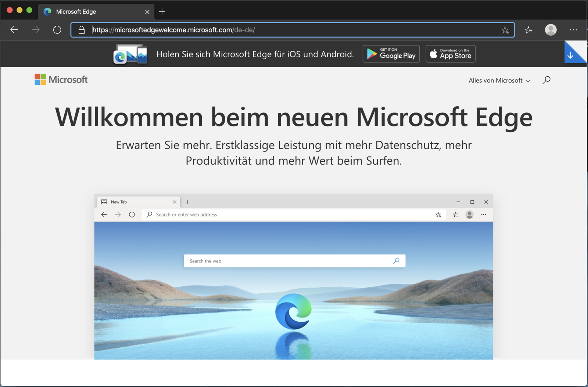Click the refresh icon in the preview browser
Image resolution: width=588 pixels, height=387 pixels.
pos(132,215)
